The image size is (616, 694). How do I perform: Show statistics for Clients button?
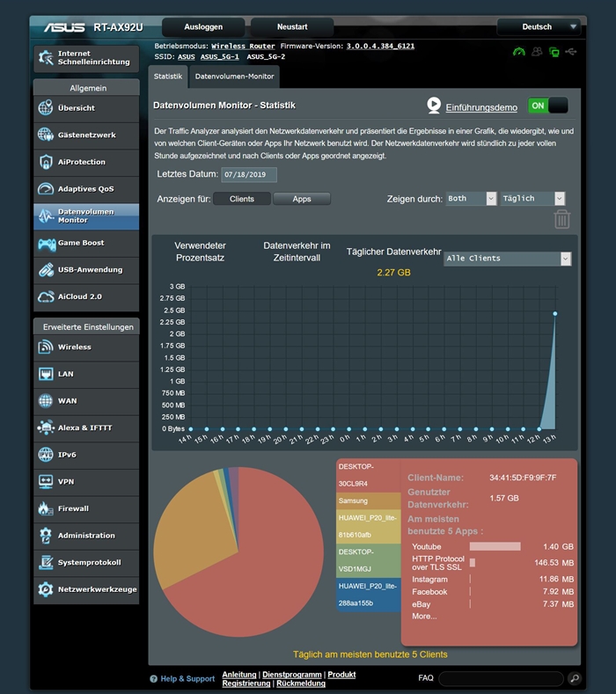point(242,199)
